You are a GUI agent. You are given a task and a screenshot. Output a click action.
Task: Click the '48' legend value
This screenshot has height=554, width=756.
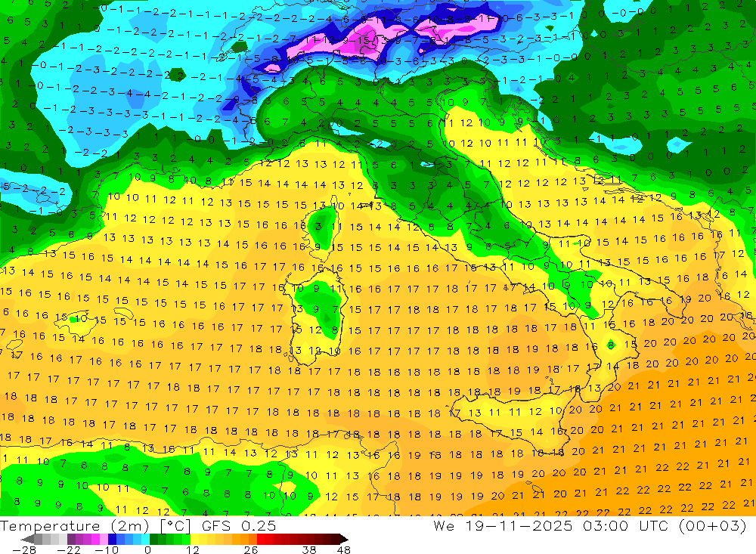pos(344,549)
